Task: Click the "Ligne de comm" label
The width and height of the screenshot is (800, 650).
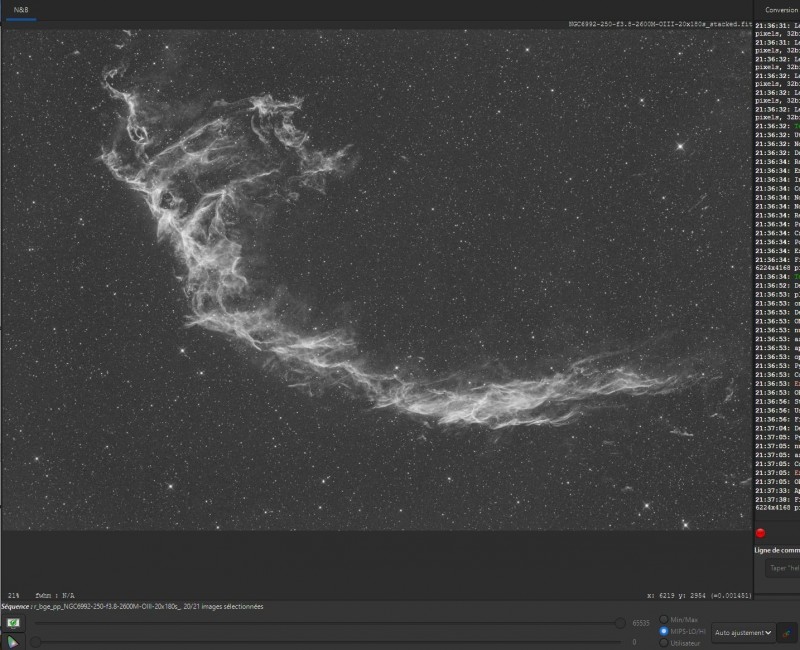Action: [x=777, y=550]
